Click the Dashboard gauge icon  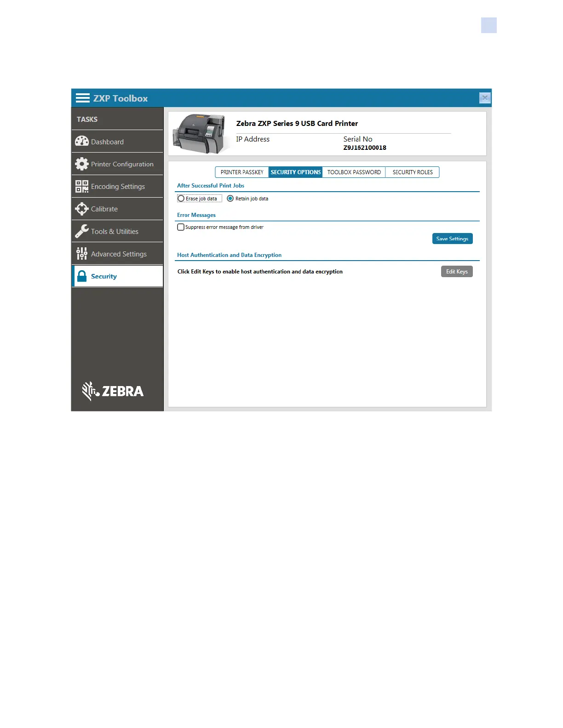82,141
